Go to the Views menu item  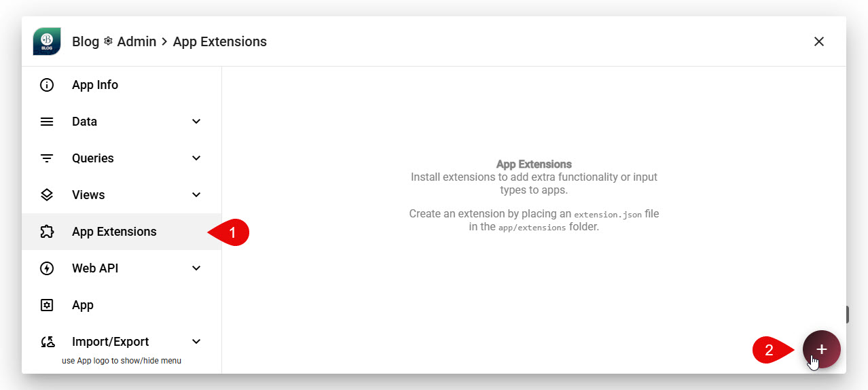point(88,195)
